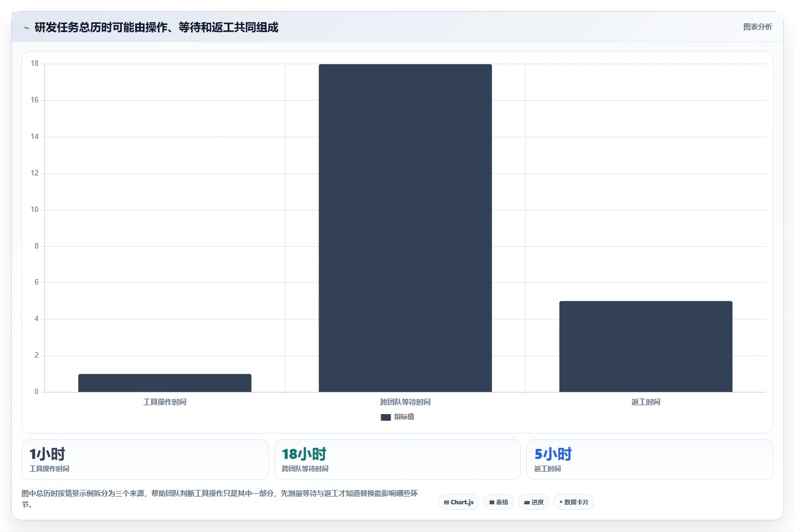Click the y-axis value 18
The width and height of the screenshot is (795, 532).
pyautogui.click(x=34, y=64)
